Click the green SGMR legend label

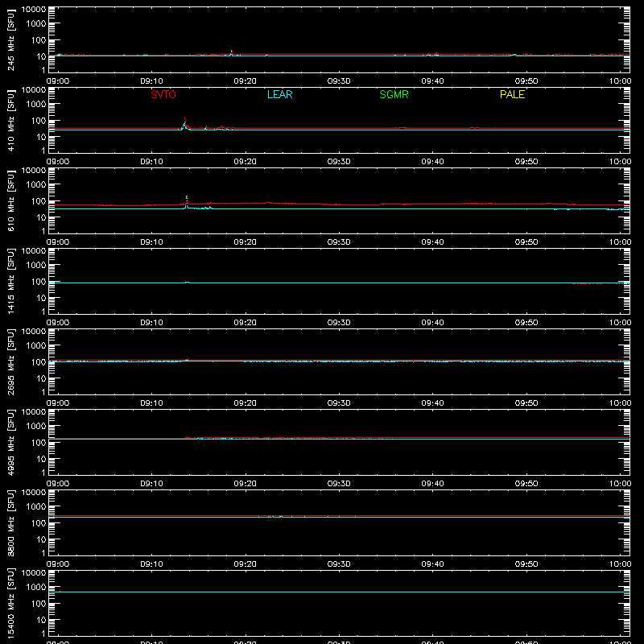[x=394, y=94]
